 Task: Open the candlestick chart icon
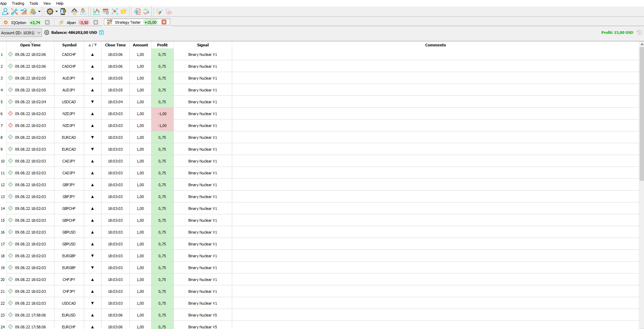97,12
